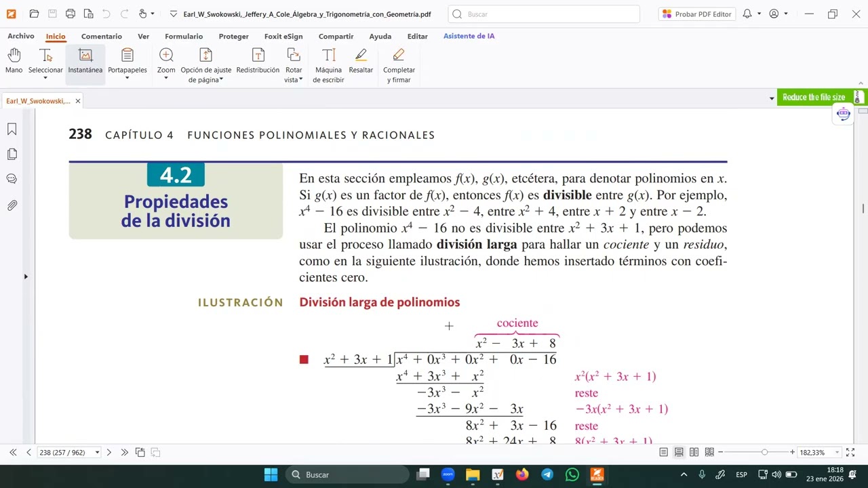Viewport: 868px width, 488px height.
Task: Switch to continuous page view
Action: click(679, 452)
